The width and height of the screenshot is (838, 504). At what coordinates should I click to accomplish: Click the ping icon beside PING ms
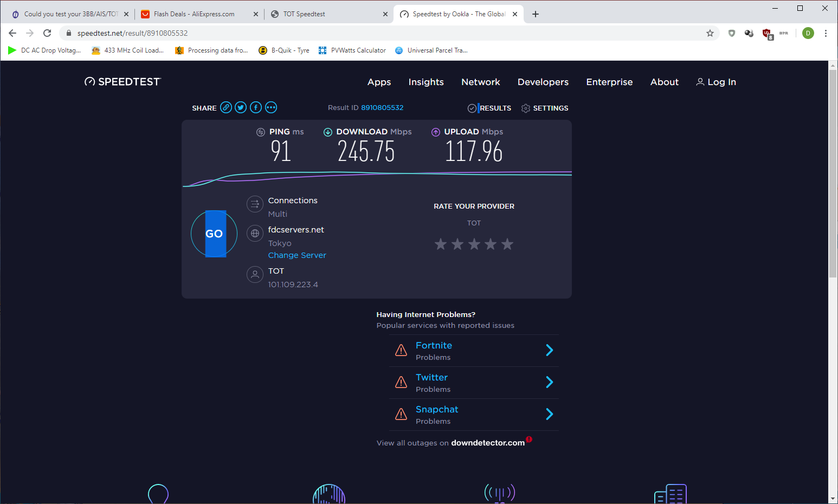pos(261,132)
